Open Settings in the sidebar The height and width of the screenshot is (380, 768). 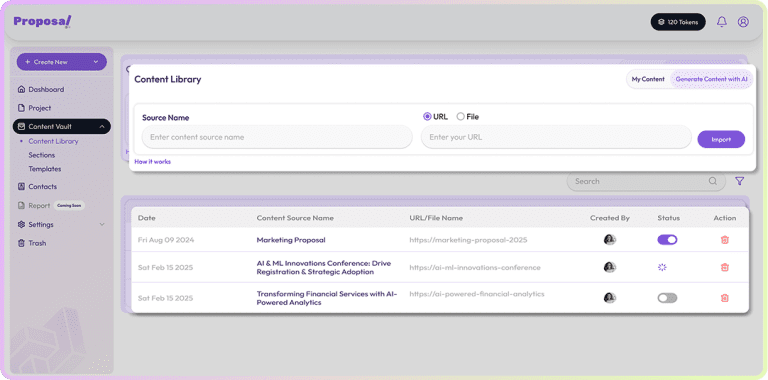(41, 225)
